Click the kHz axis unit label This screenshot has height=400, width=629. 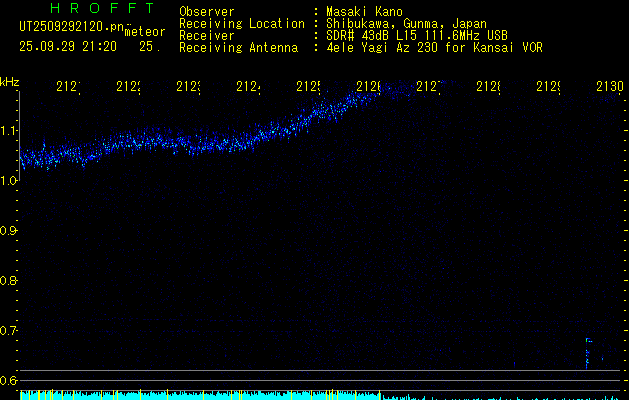(9, 81)
